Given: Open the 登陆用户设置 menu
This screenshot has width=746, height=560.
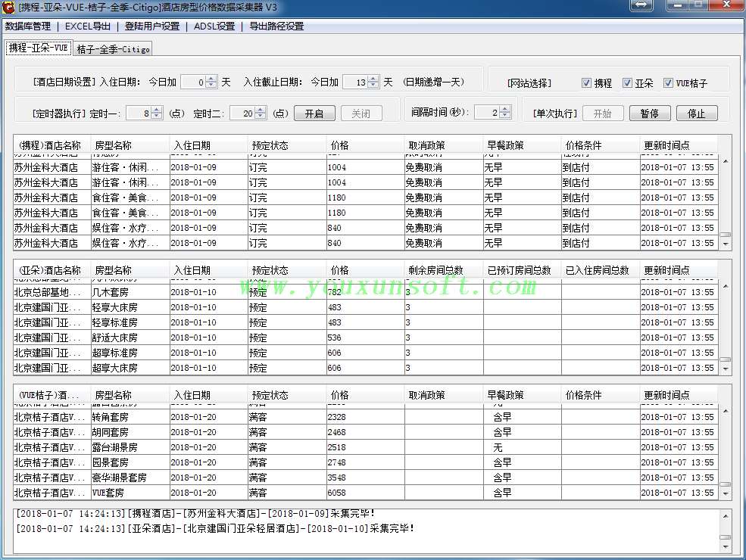Looking at the screenshot, I should (152, 26).
